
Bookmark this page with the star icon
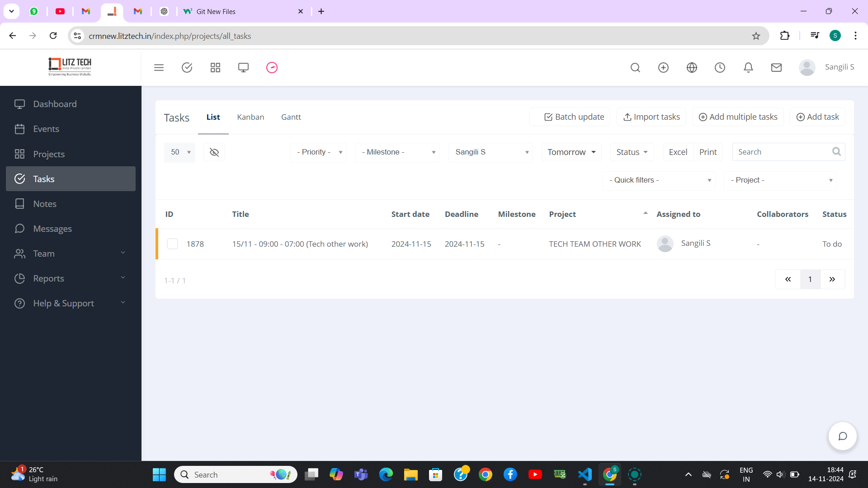[756, 36]
